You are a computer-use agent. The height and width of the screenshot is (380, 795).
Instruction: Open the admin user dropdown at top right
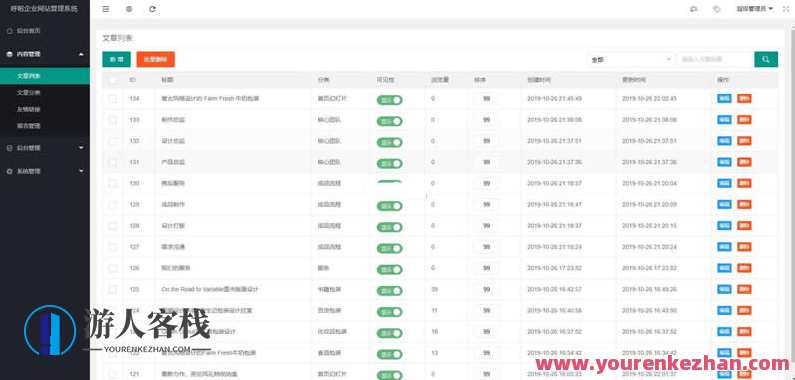[754, 9]
